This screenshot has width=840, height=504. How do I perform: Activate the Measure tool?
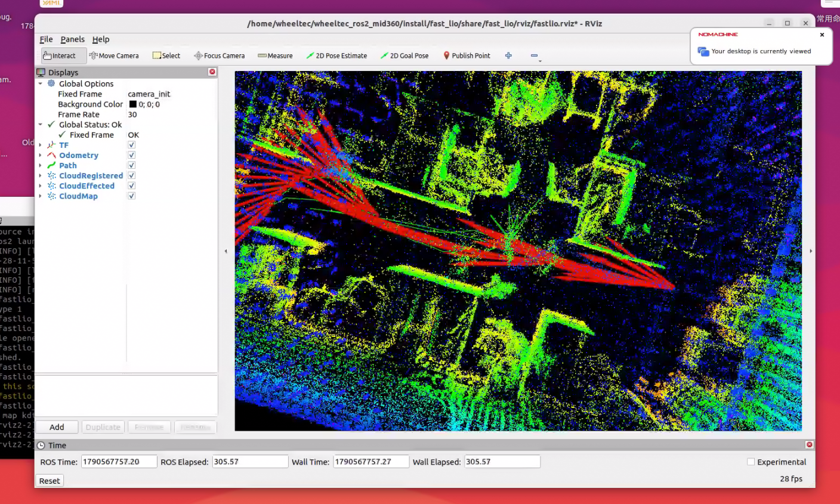(x=275, y=55)
